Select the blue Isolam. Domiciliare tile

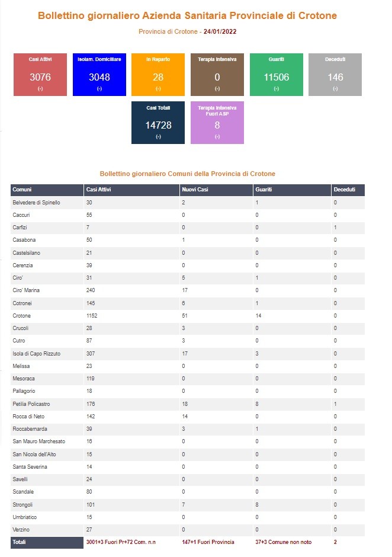click(99, 75)
